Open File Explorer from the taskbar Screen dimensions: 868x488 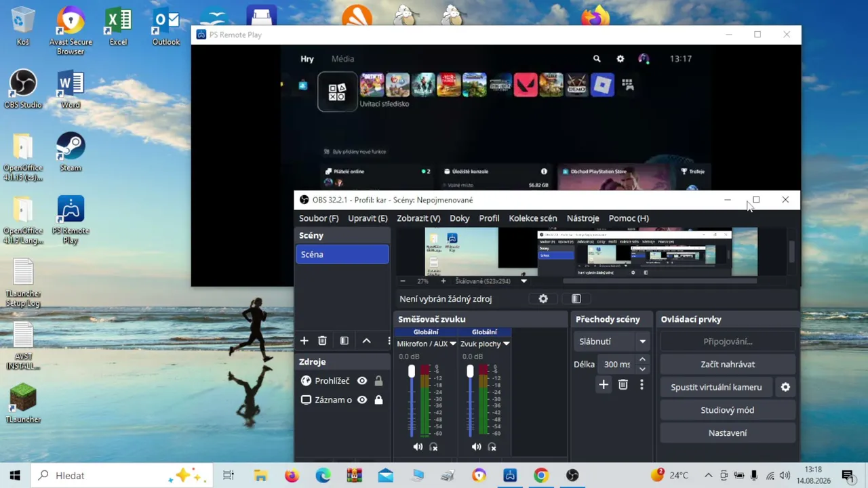coord(260,476)
